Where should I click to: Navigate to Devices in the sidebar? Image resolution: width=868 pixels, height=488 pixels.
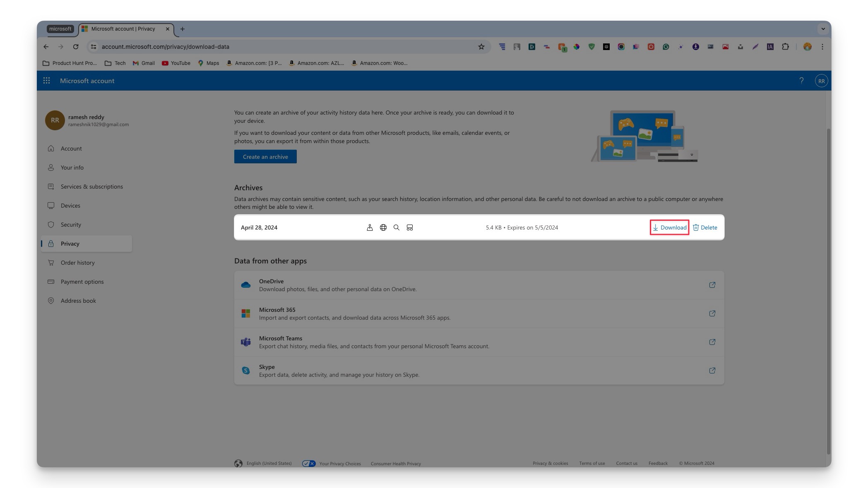(x=86, y=206)
